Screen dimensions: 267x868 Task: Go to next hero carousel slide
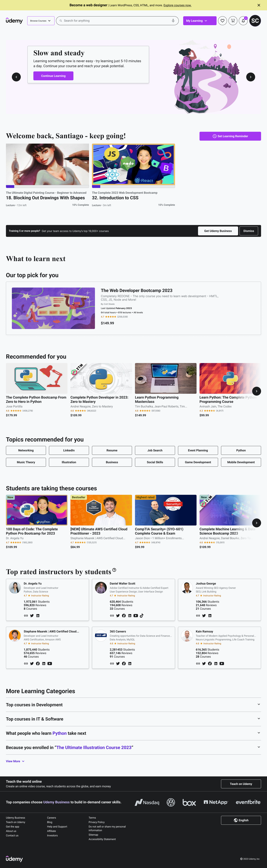250,77
